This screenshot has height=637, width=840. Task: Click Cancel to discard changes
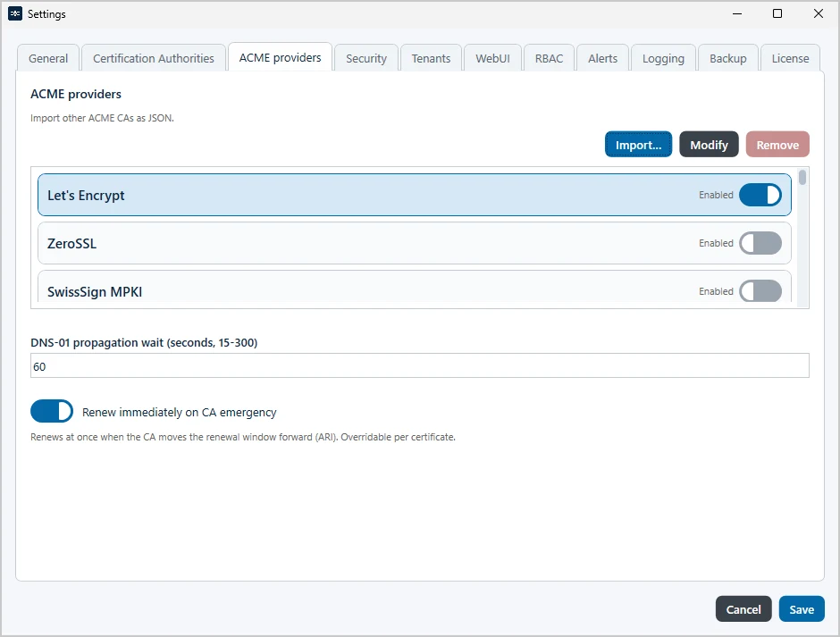[x=743, y=609]
